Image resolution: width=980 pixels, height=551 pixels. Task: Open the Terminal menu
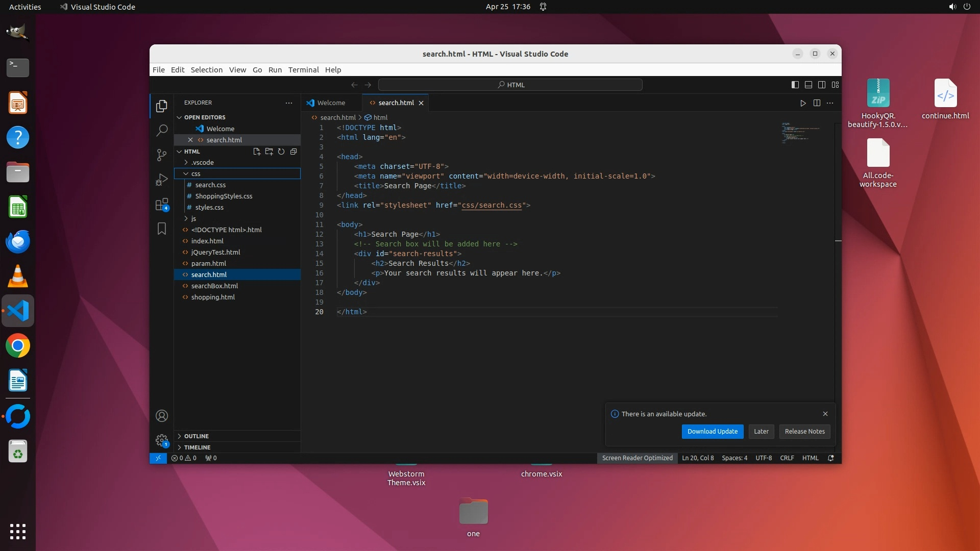(x=303, y=70)
